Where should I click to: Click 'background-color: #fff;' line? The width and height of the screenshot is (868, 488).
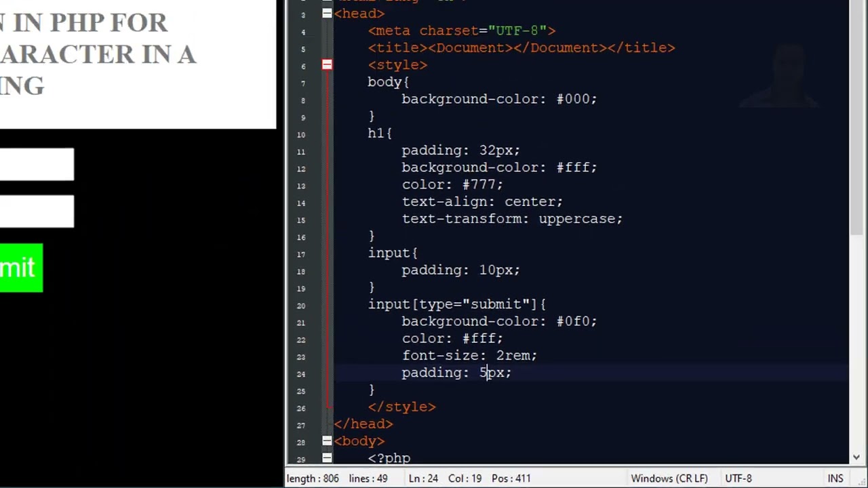click(499, 167)
